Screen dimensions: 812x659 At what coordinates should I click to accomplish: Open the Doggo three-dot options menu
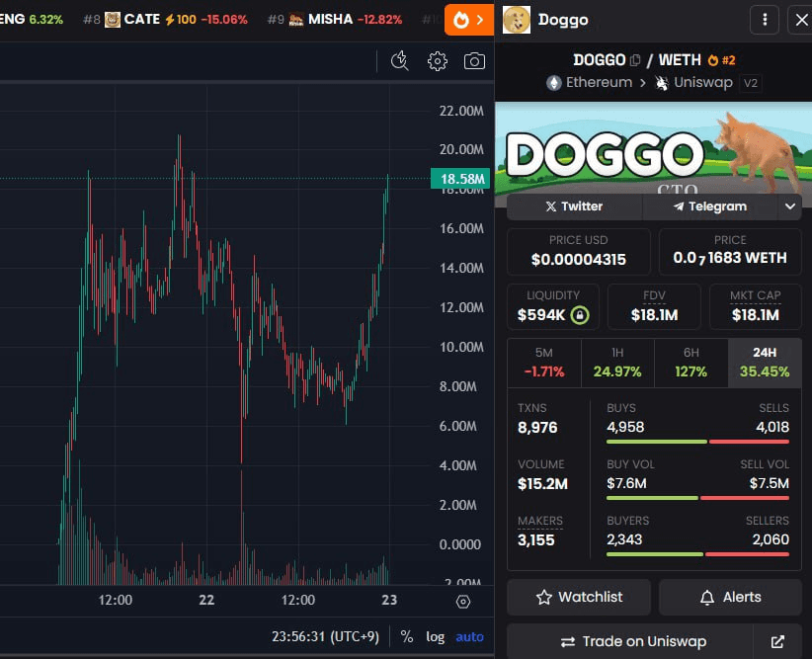[x=765, y=20]
